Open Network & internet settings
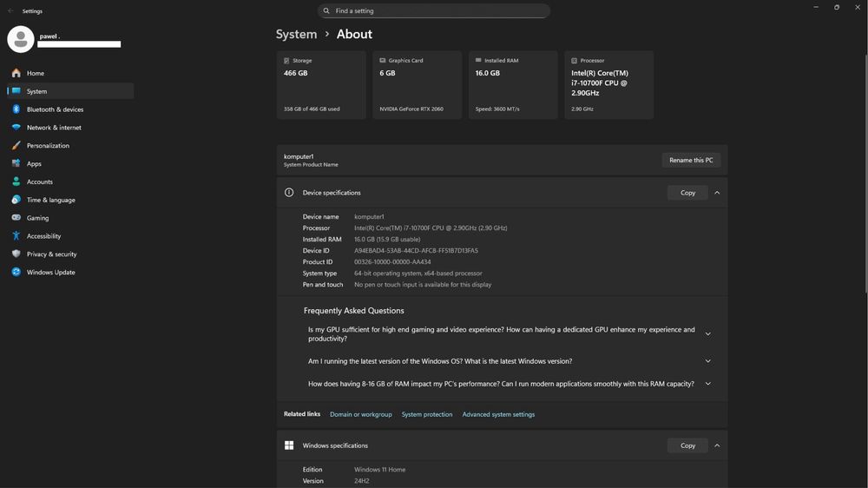Viewport: 868px width, 488px height. [70, 128]
